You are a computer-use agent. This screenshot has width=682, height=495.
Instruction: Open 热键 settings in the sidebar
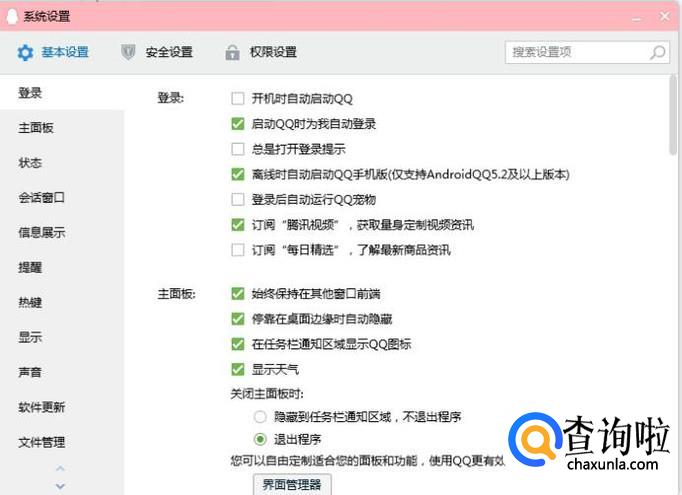[30, 302]
